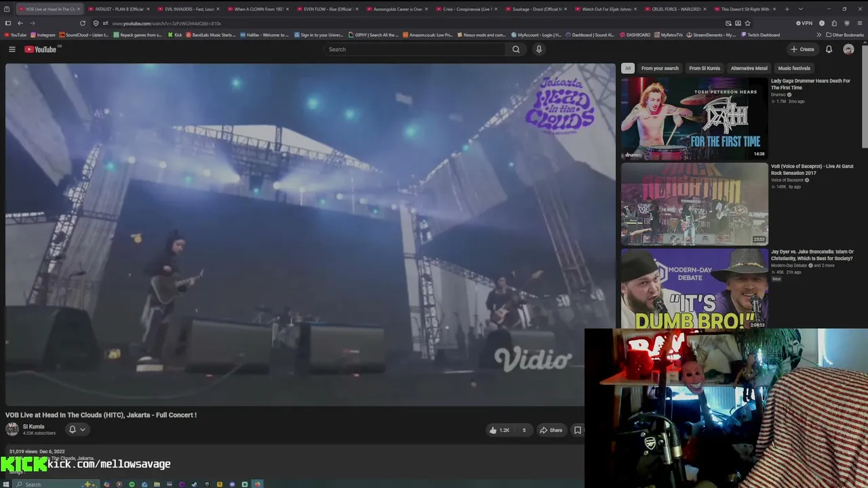Save video using the bookmark icon
This screenshot has width=868, height=488.
[x=577, y=430]
